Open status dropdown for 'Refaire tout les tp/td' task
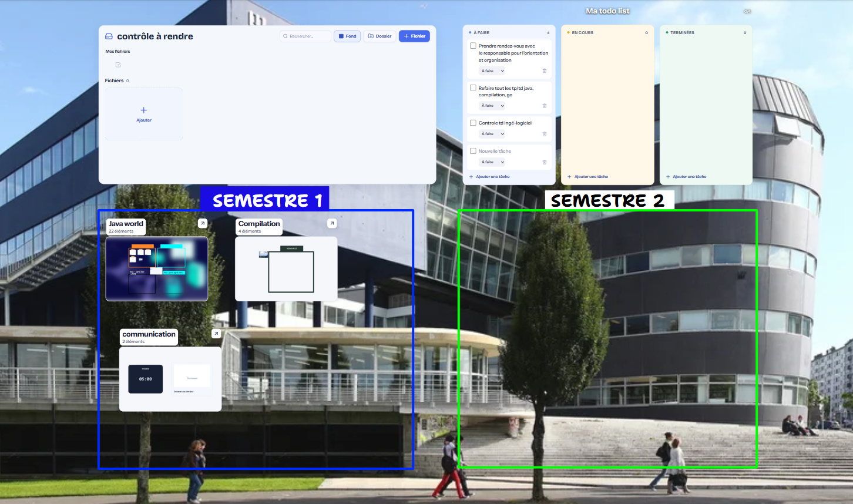 tap(492, 106)
